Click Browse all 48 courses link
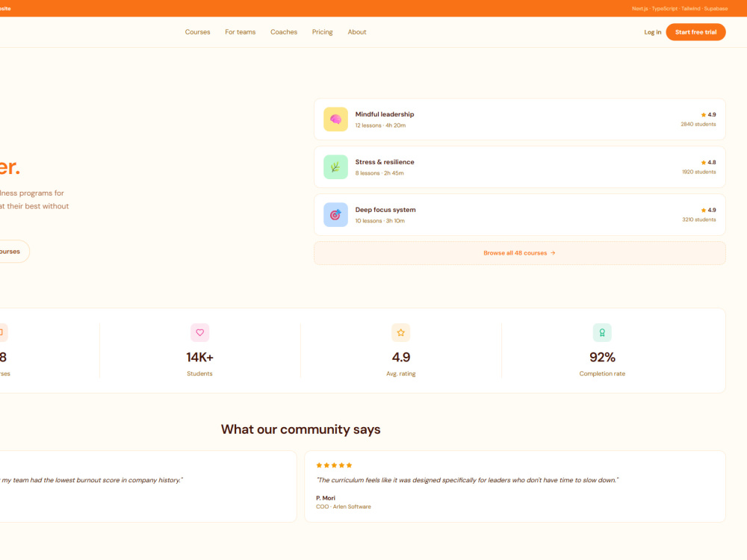The width and height of the screenshot is (747, 560). (519, 253)
